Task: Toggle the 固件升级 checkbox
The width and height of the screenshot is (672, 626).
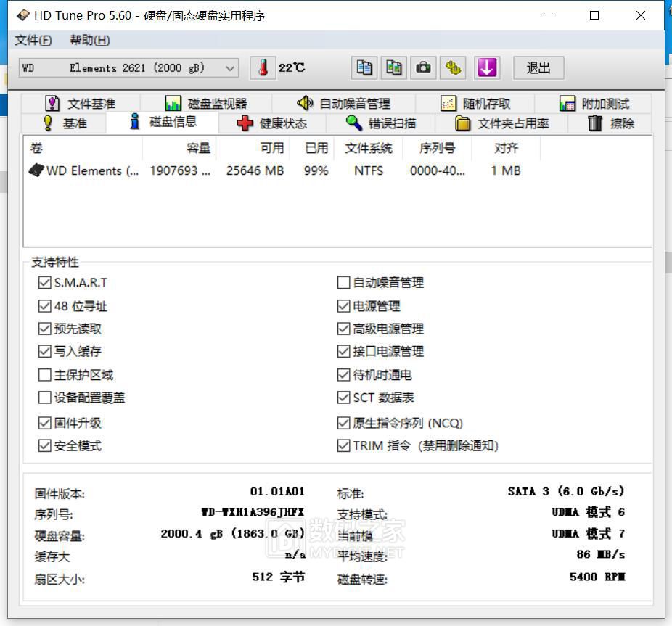Action: [44, 423]
